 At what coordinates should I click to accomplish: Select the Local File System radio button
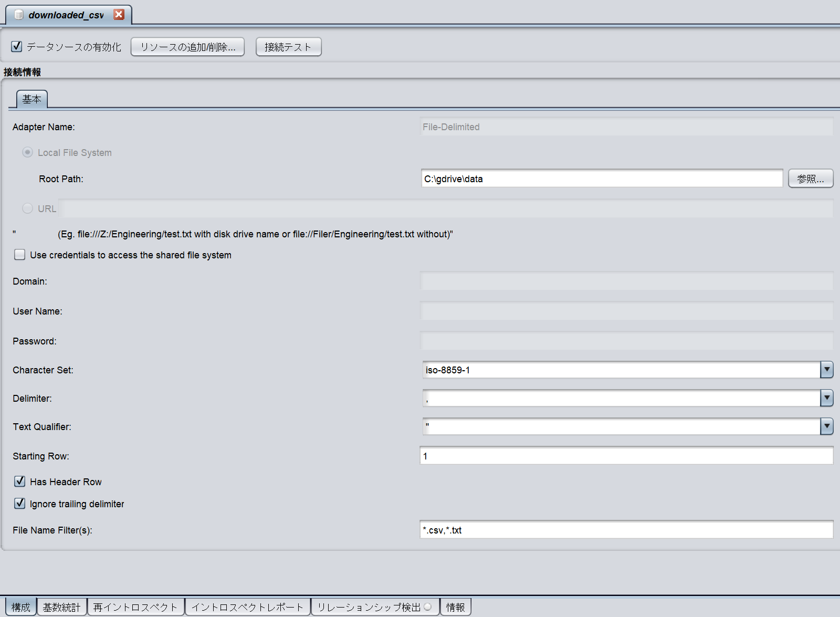[27, 152]
